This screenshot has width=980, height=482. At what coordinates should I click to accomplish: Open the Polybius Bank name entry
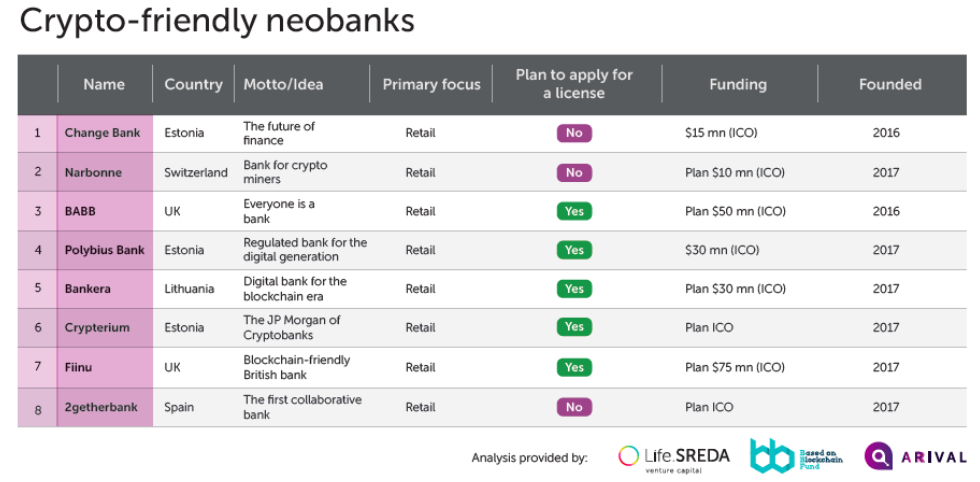[x=105, y=250]
